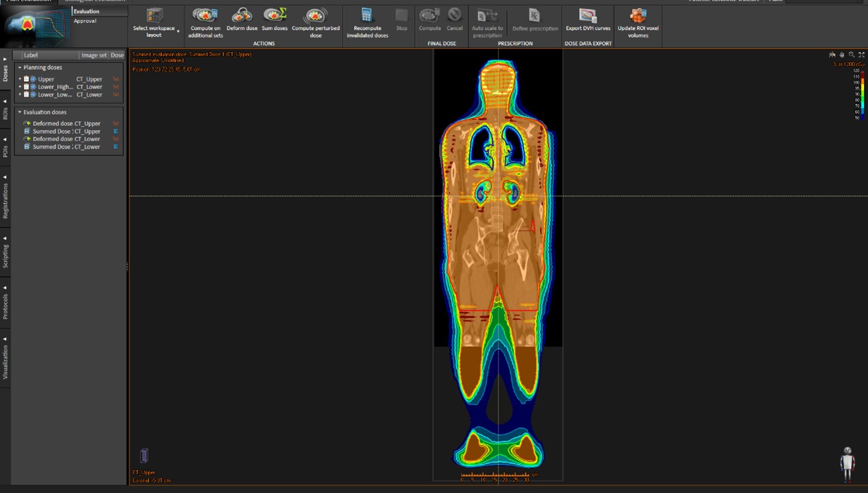Select the Approval module item

pos(86,21)
